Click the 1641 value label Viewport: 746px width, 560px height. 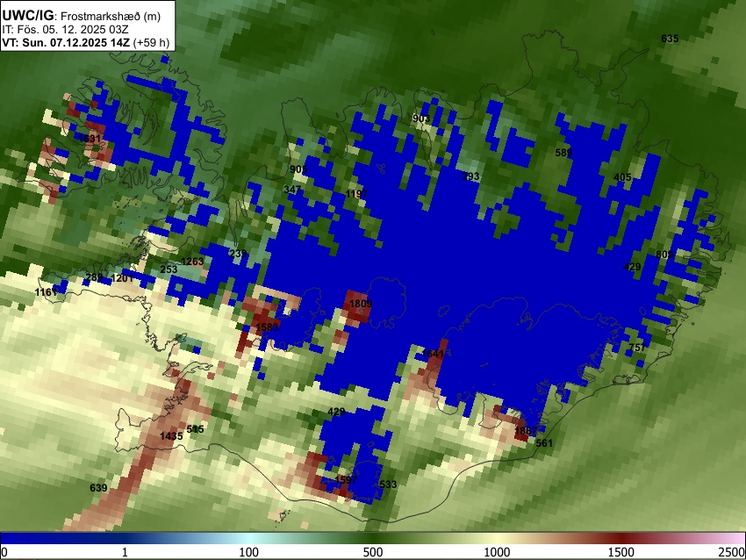(x=433, y=354)
